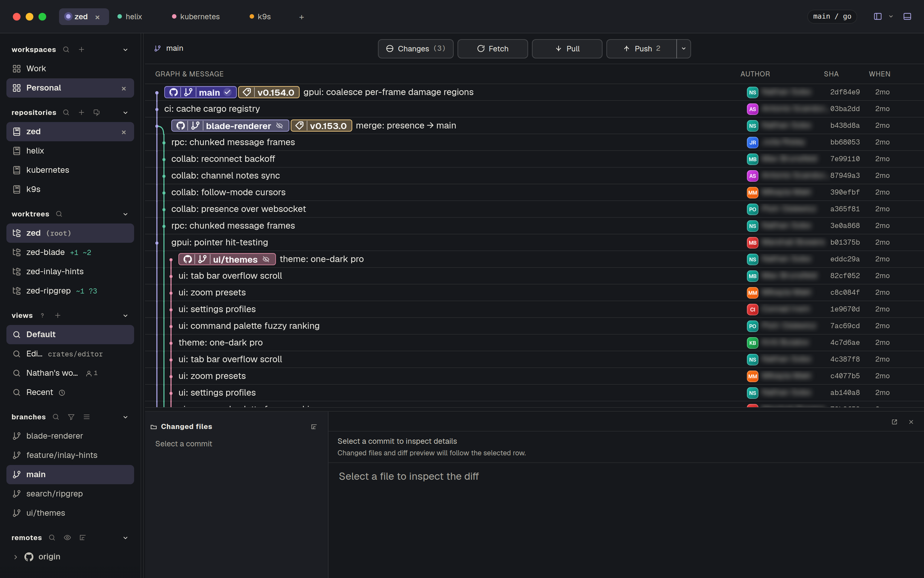
Task: Select the zed-blade worktree
Action: pos(70,252)
